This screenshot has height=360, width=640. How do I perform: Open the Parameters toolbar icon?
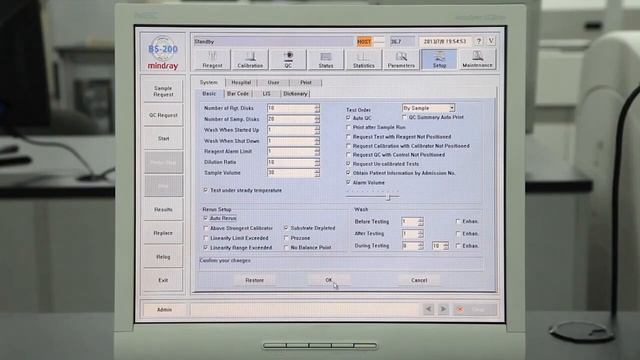pyautogui.click(x=401, y=60)
